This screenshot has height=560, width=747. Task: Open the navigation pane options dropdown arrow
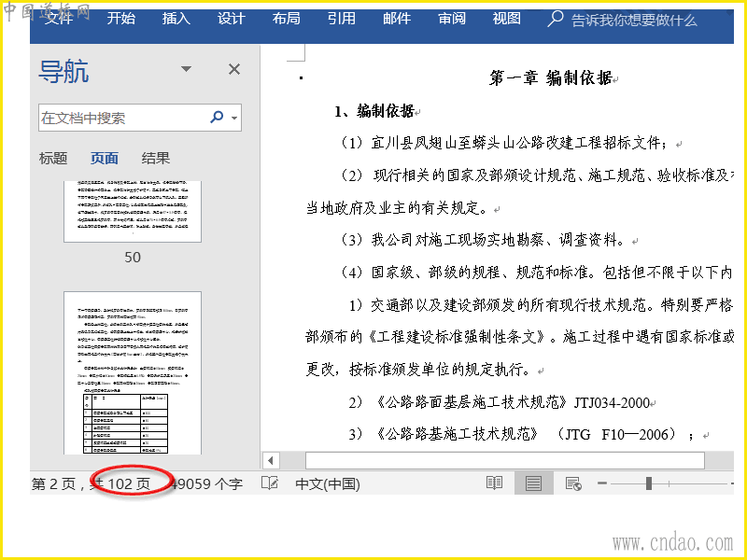[x=186, y=69]
